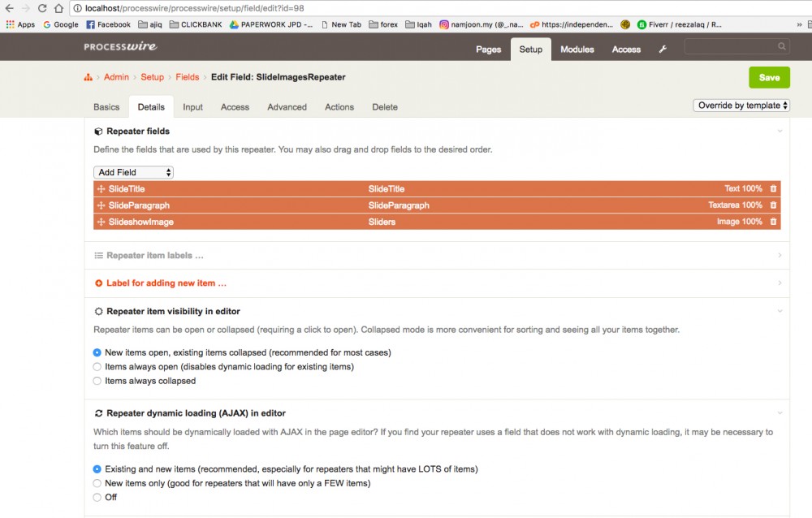Click the drag handle icon for SlideTitle
The height and width of the screenshot is (518, 812).
(101, 189)
